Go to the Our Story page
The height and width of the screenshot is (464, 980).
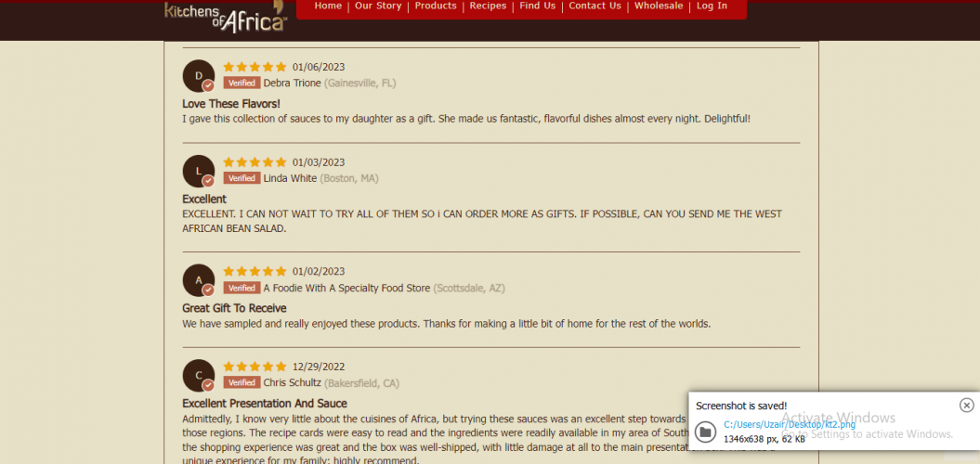[x=378, y=6]
